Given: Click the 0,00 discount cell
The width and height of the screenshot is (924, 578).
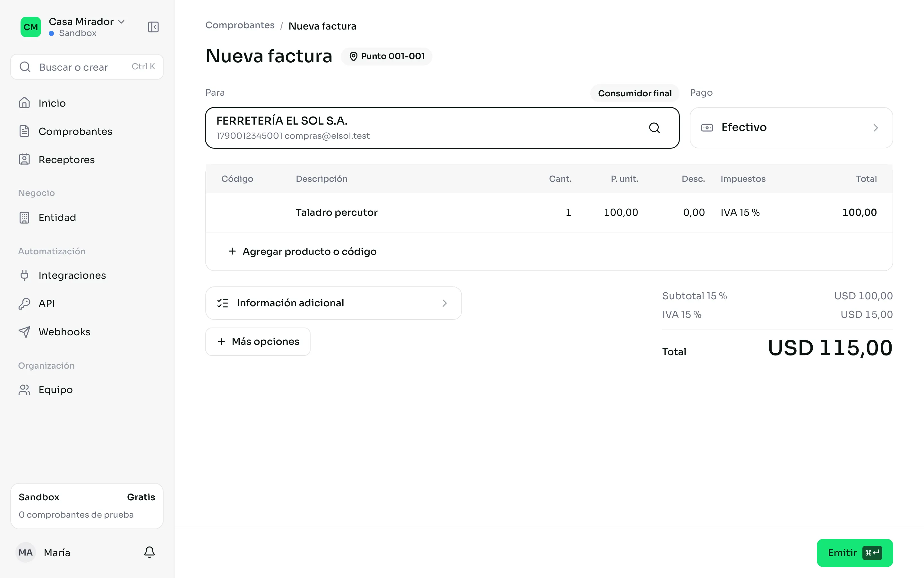Looking at the screenshot, I should [694, 213].
